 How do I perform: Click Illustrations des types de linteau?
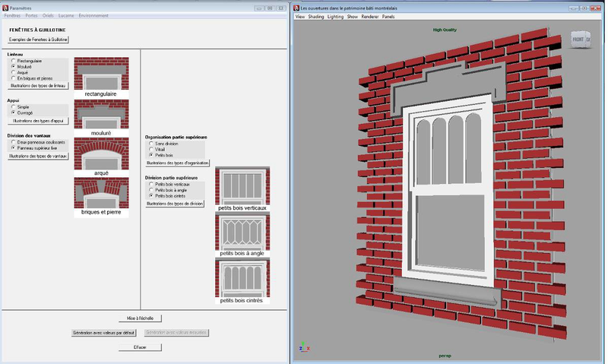[38, 86]
